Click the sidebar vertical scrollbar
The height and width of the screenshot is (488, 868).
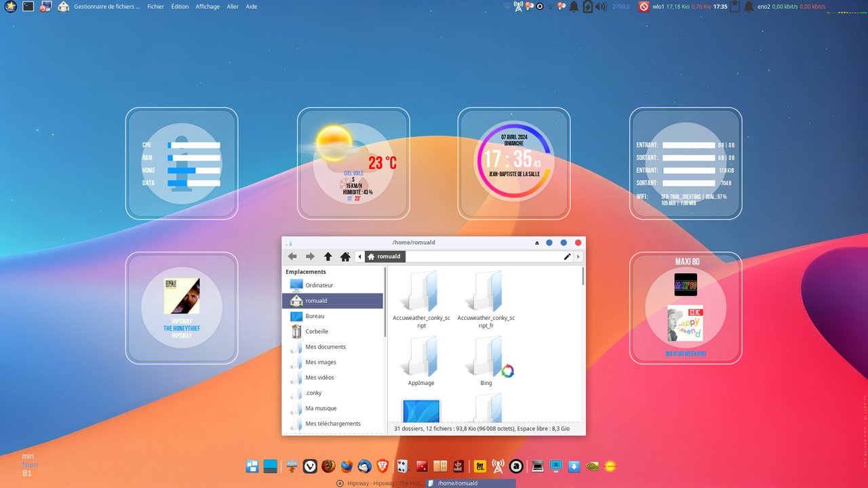pos(385,302)
